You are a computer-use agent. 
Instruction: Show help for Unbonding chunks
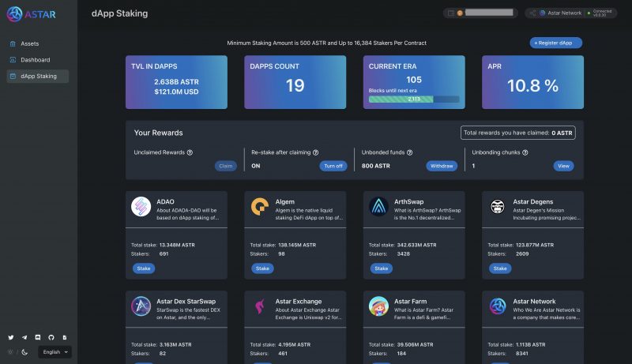tap(525, 152)
